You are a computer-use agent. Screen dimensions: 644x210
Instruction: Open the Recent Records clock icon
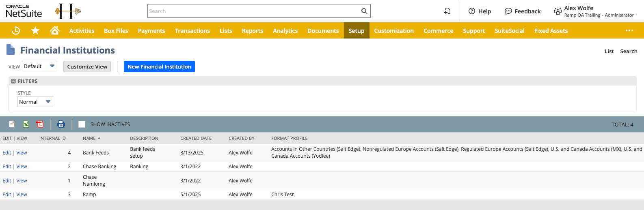click(16, 30)
